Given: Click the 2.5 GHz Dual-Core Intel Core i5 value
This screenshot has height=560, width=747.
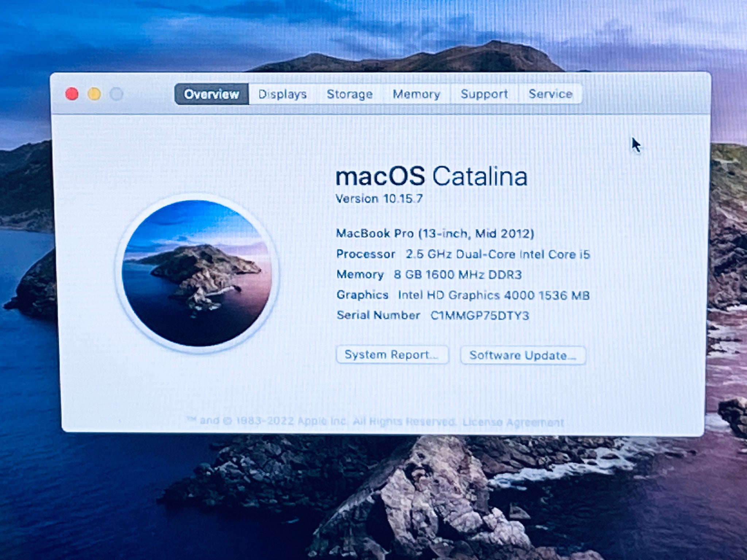Looking at the screenshot, I should click(x=498, y=254).
